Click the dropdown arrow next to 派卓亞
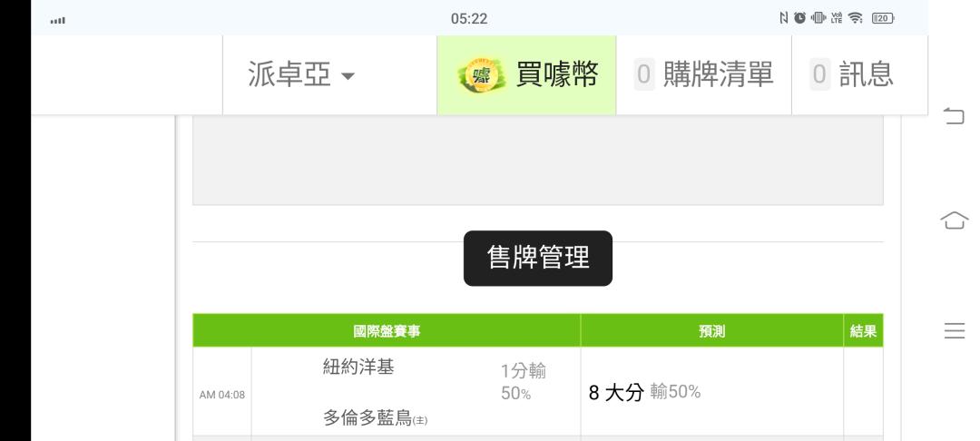 (x=348, y=77)
